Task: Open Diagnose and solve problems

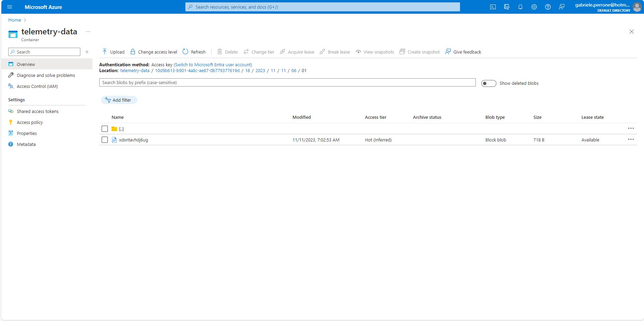Action: pos(46,75)
